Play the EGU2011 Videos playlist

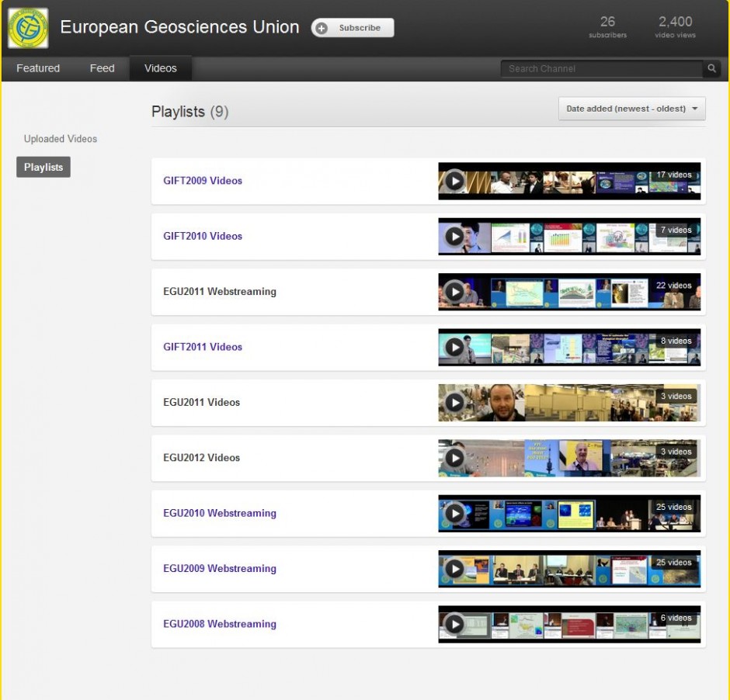[454, 402]
